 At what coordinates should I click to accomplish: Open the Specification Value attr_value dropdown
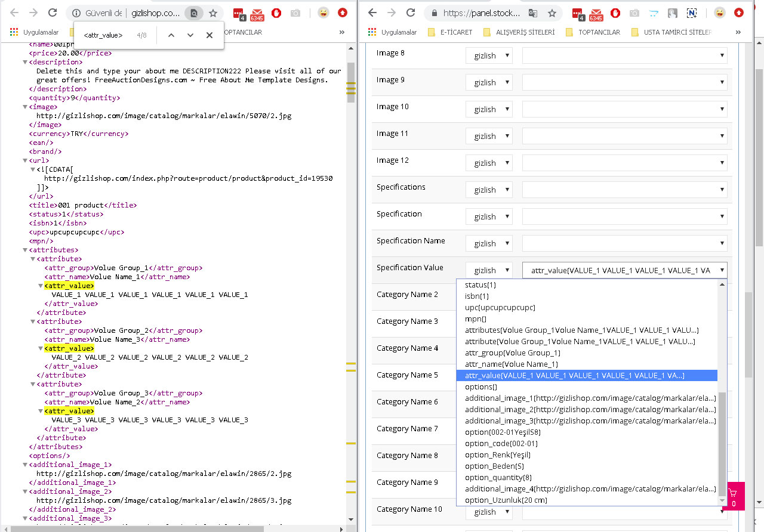[624, 270]
